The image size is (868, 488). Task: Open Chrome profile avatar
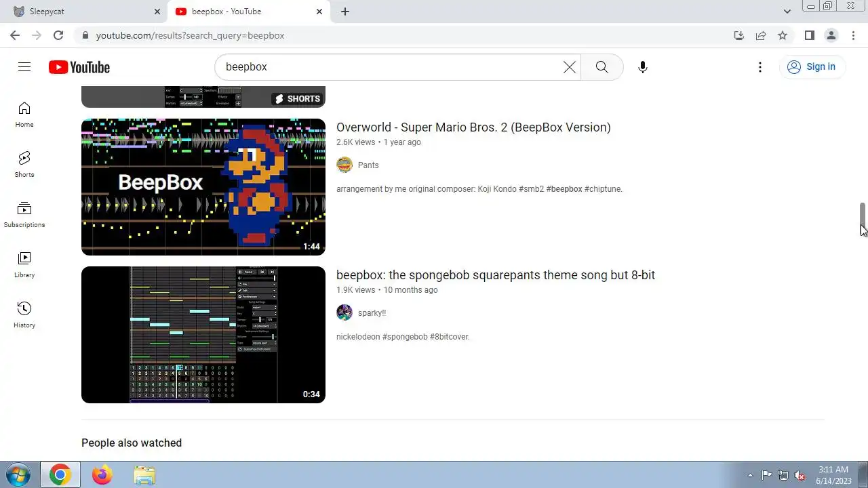coord(831,35)
